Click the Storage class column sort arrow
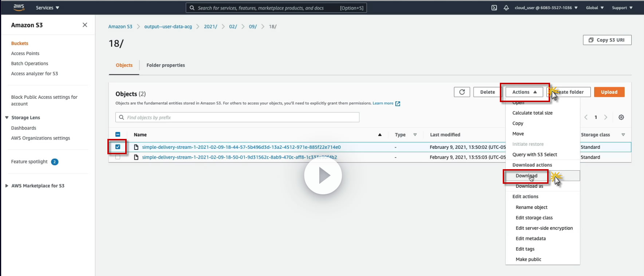The image size is (644, 276). (623, 135)
